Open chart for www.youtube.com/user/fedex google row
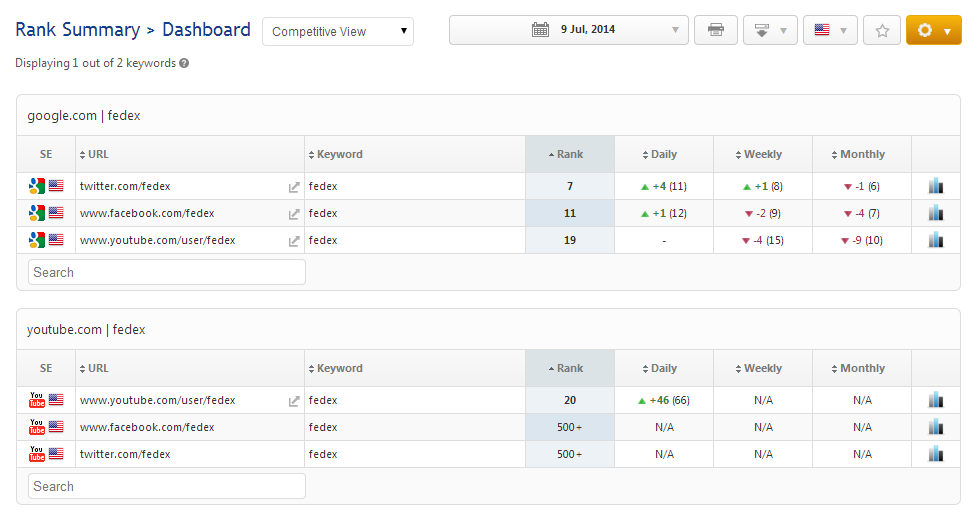This screenshot has width=977, height=519. point(936,240)
